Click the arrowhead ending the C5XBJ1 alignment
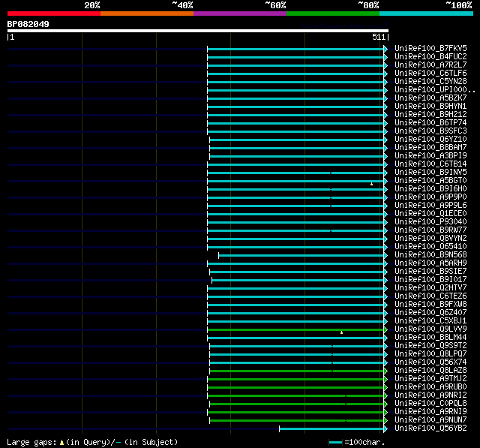 click(385, 321)
